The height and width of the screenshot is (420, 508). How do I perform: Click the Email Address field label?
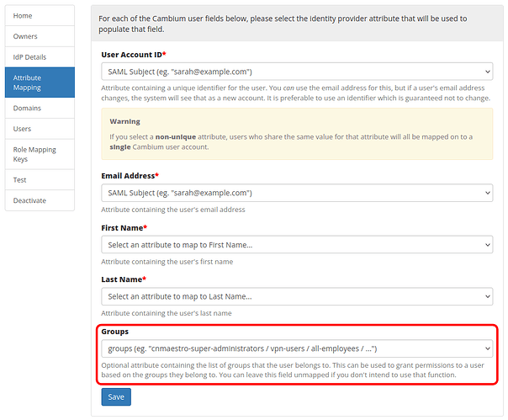pyautogui.click(x=128, y=176)
